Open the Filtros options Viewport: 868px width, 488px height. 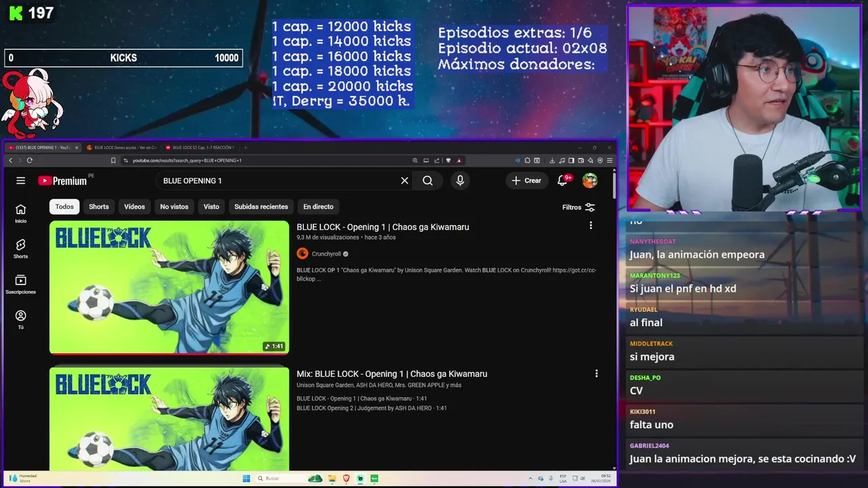pyautogui.click(x=578, y=207)
